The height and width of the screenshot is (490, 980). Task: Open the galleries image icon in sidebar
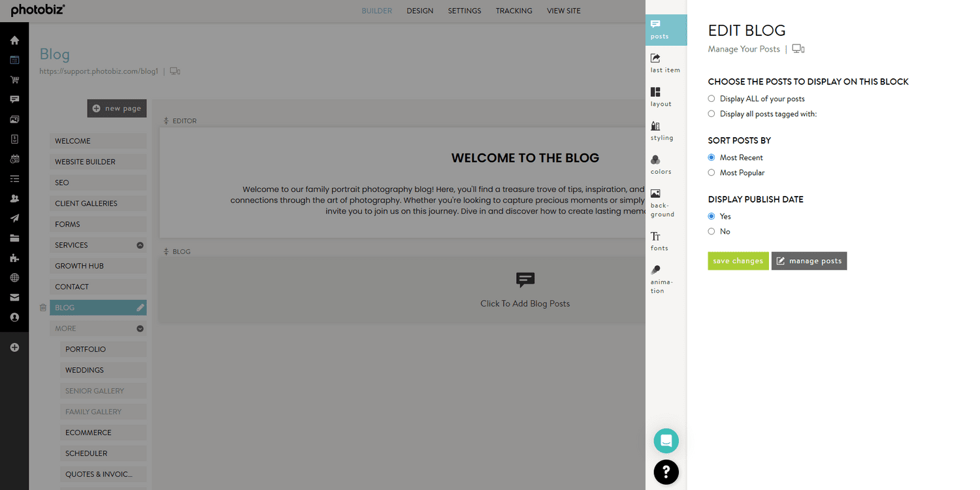(14, 120)
